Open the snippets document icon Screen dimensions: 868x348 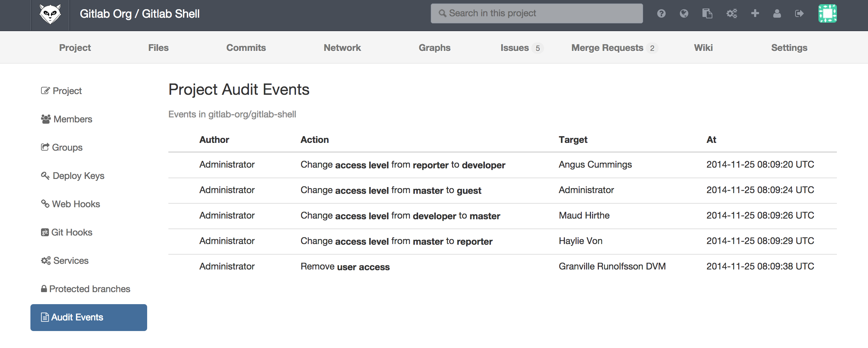click(707, 13)
